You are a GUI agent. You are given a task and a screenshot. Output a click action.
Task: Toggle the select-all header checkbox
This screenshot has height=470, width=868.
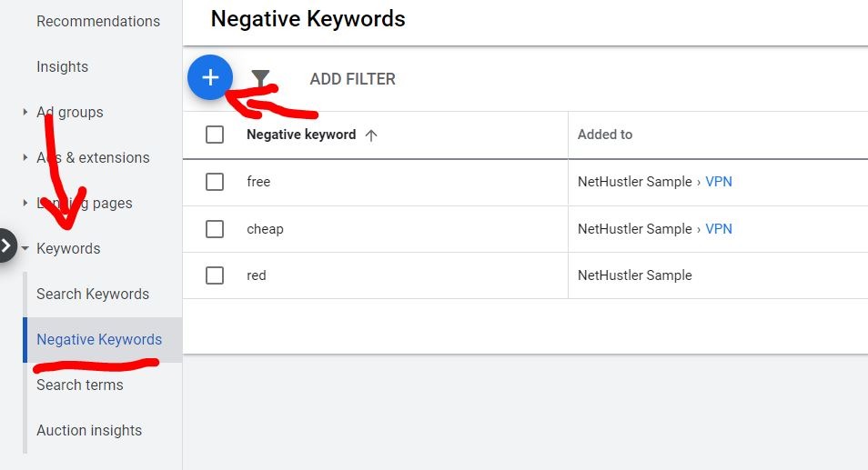pyautogui.click(x=215, y=135)
